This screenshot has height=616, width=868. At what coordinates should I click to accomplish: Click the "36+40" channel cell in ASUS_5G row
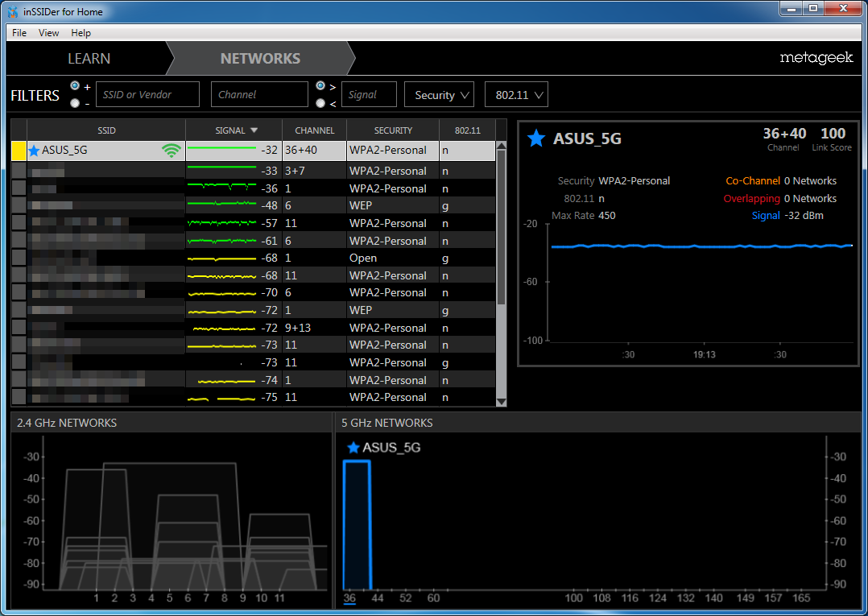pos(301,150)
